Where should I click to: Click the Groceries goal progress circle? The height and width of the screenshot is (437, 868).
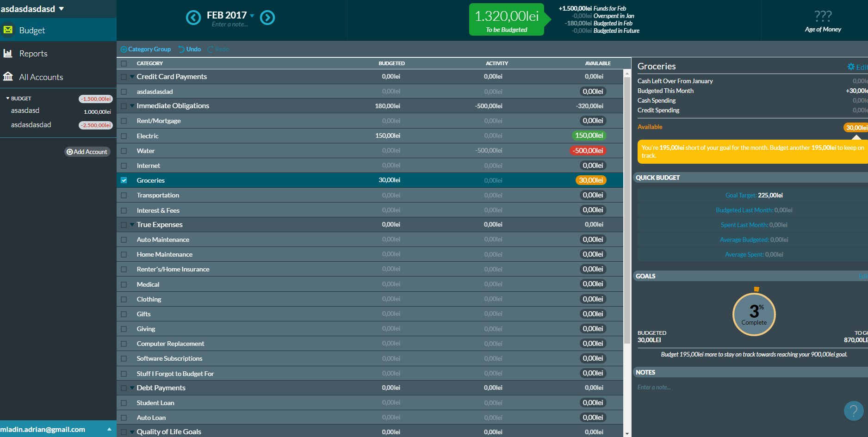(x=754, y=314)
